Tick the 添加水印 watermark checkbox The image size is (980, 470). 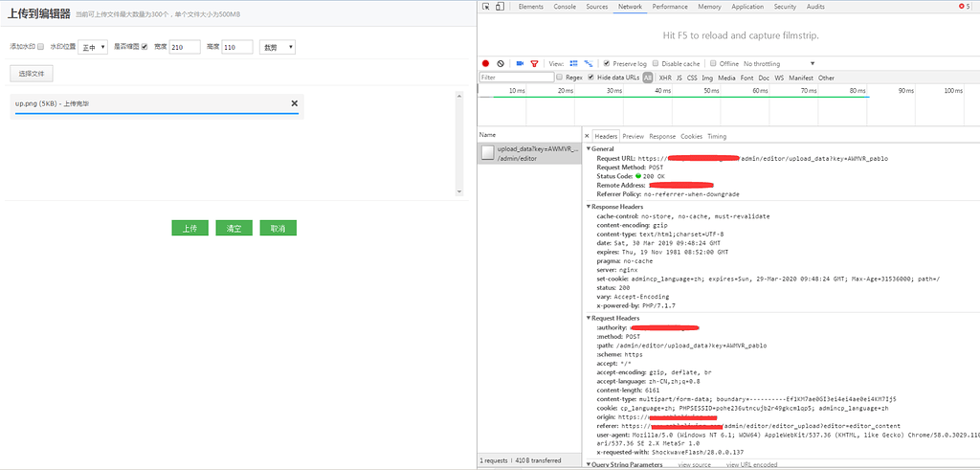(39, 46)
